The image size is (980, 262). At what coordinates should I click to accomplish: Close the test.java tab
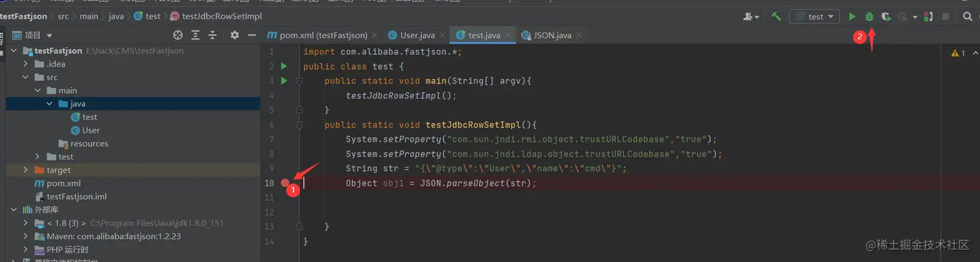(x=508, y=35)
